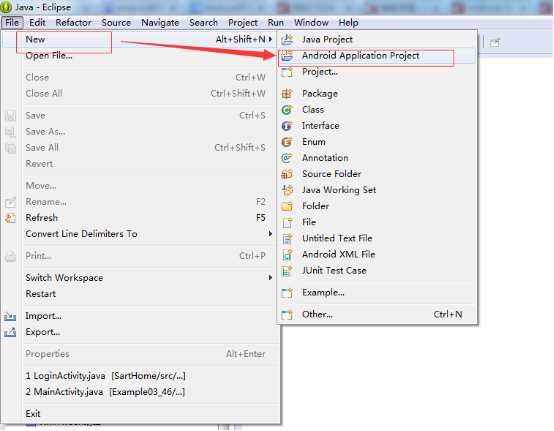The image size is (554, 431).
Task: Open recent file 1 LoginActivity.java
Action: click(x=140, y=376)
